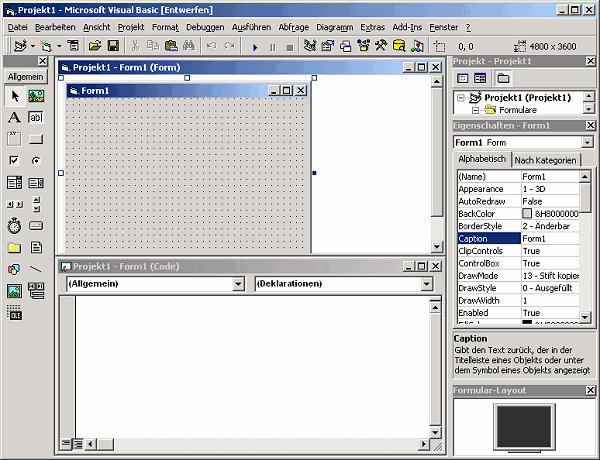The image size is (600, 460).
Task: Toggle Procedure View in code window
Action: (x=66, y=444)
